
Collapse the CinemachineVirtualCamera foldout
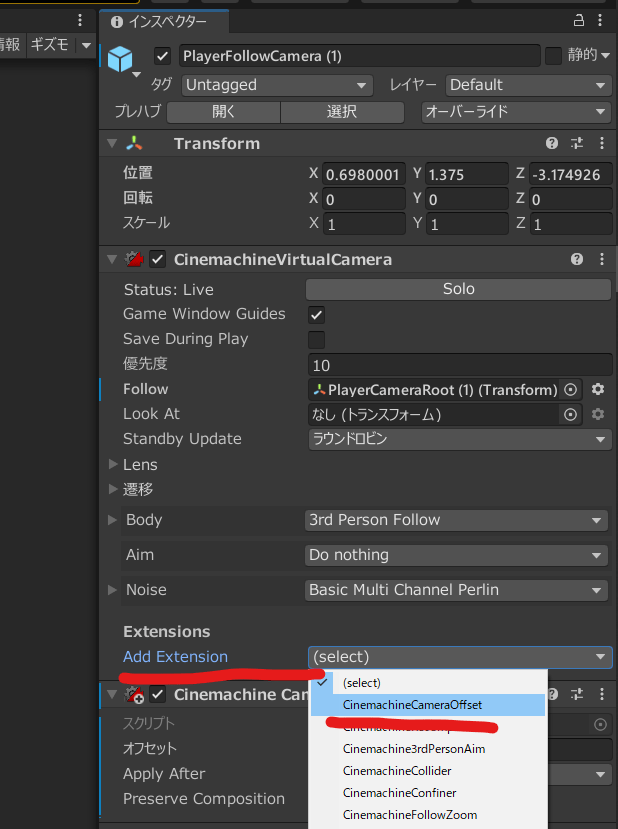(x=112, y=259)
